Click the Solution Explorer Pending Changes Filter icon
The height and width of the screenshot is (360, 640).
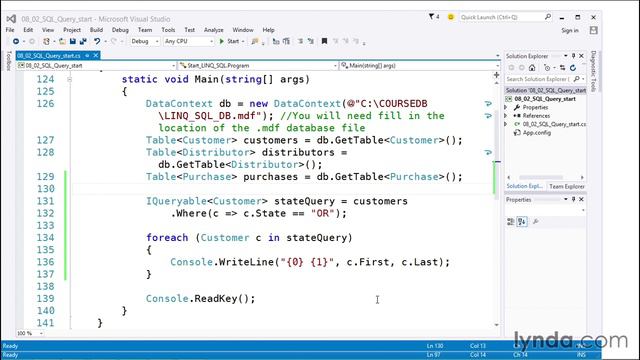[x=547, y=68]
